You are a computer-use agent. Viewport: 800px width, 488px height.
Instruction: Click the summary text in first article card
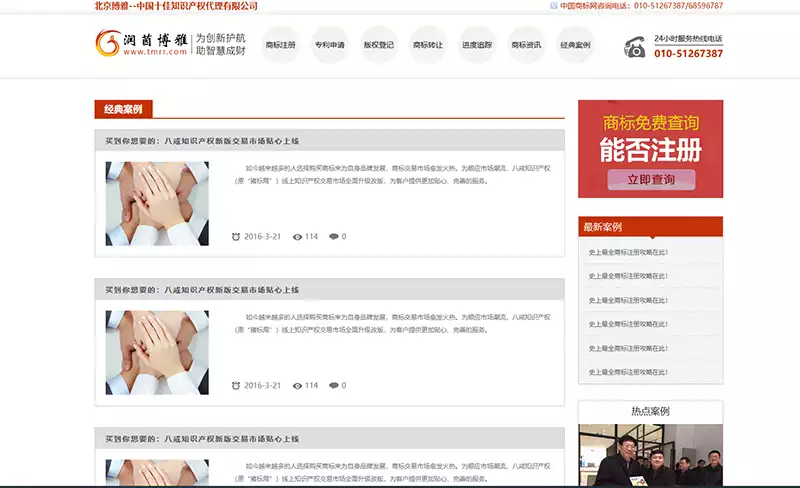click(x=392, y=174)
